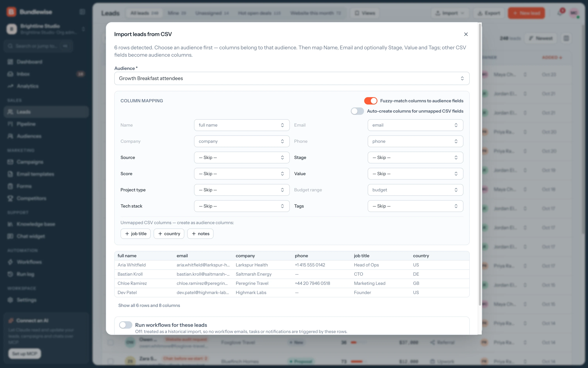Open Audiences in the sidebar
This screenshot has width=588, height=368.
(46, 136)
